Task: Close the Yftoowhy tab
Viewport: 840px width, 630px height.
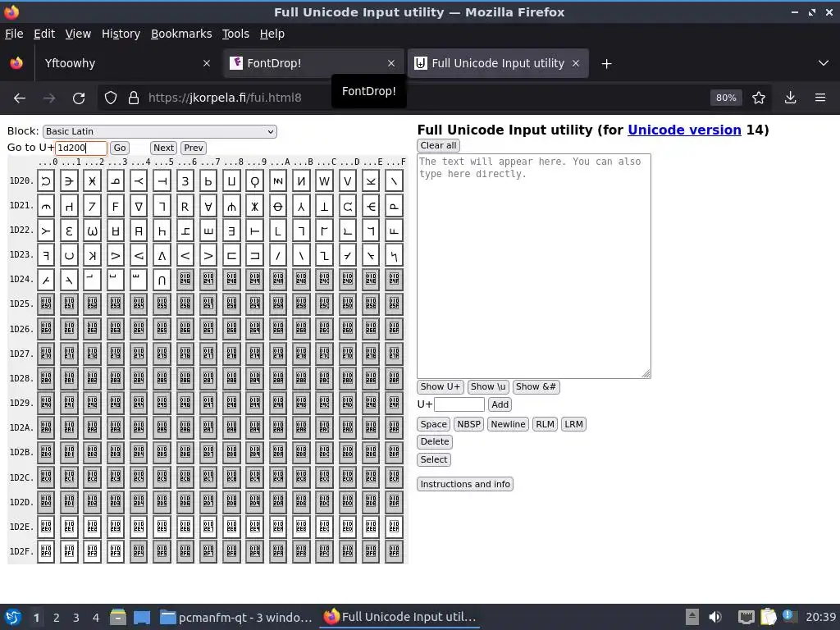Action: pos(207,63)
